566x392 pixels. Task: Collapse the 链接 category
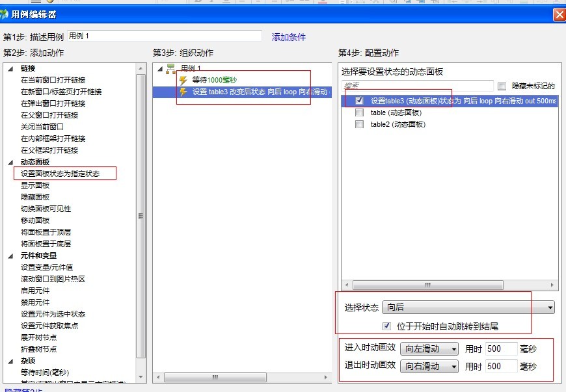tap(11, 68)
